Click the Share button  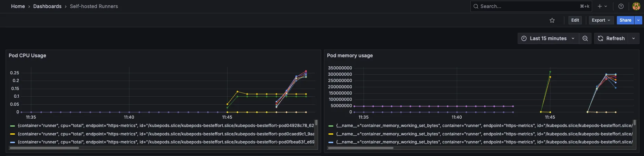tap(625, 20)
